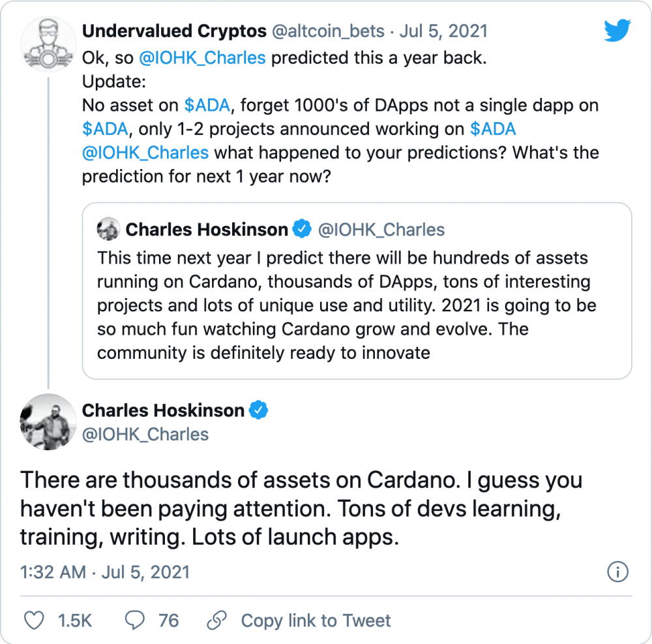Click the Jul 5, 2021 date in the header
Image resolution: width=652 pixels, height=644 pixels.
(443, 31)
